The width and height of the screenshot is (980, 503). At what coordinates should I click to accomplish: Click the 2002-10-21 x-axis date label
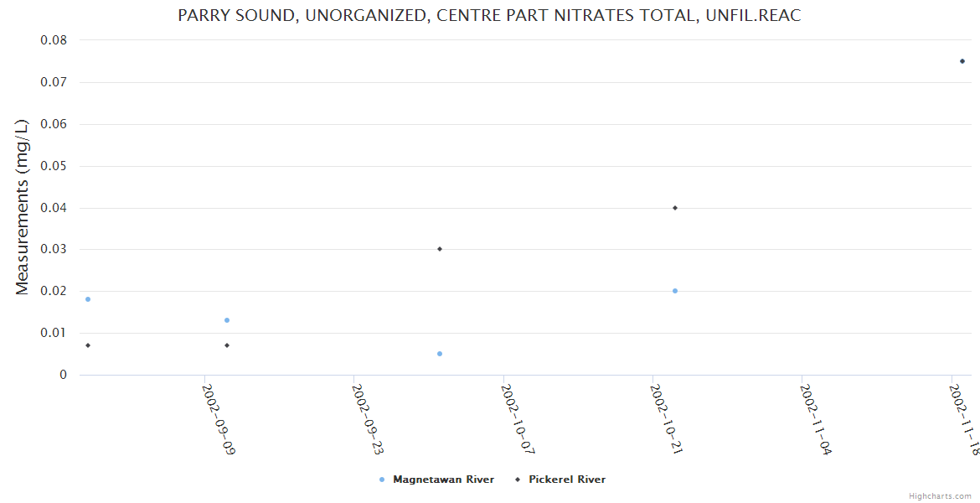pyautogui.click(x=668, y=419)
